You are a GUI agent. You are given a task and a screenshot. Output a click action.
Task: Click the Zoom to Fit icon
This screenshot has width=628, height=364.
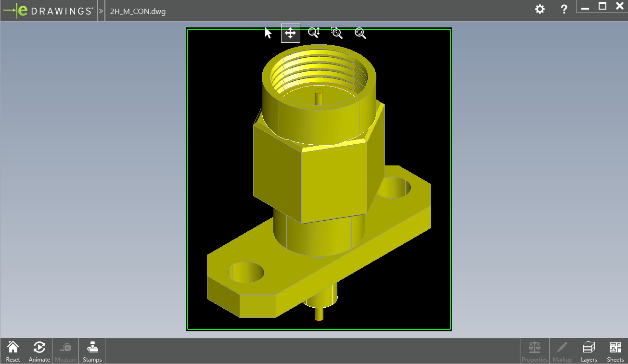tap(360, 33)
